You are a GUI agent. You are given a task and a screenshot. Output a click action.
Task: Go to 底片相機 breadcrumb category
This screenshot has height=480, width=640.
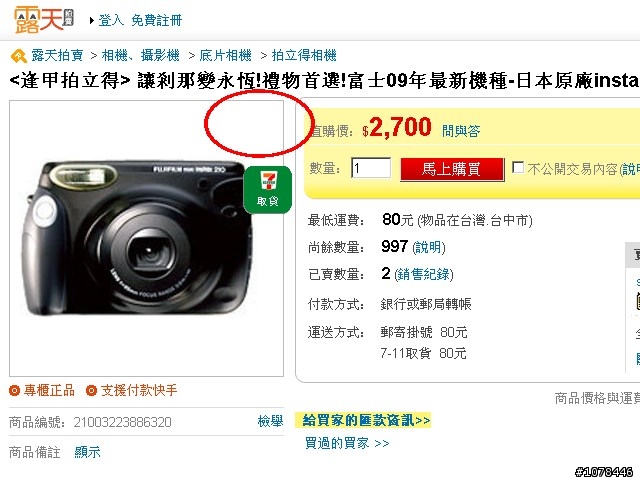225,55
